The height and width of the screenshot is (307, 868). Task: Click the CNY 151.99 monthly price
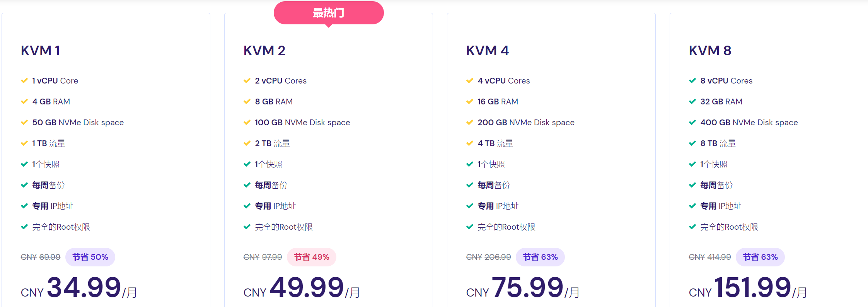(x=748, y=288)
